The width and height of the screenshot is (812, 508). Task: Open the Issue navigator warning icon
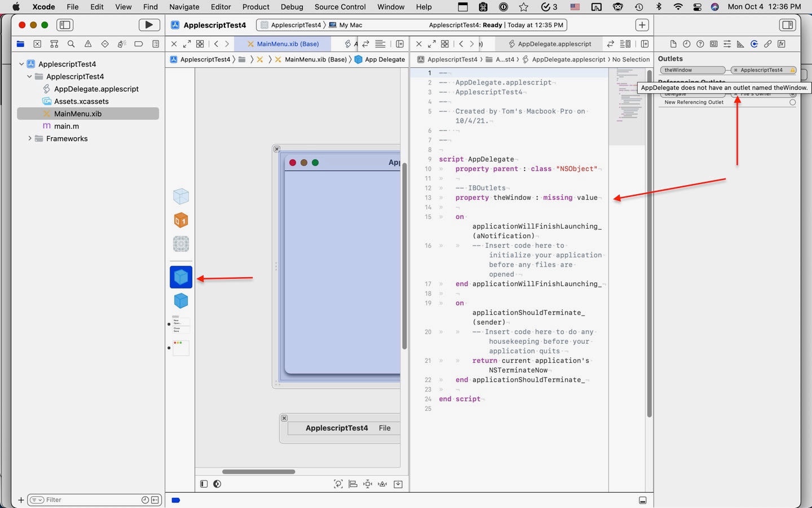(88, 44)
